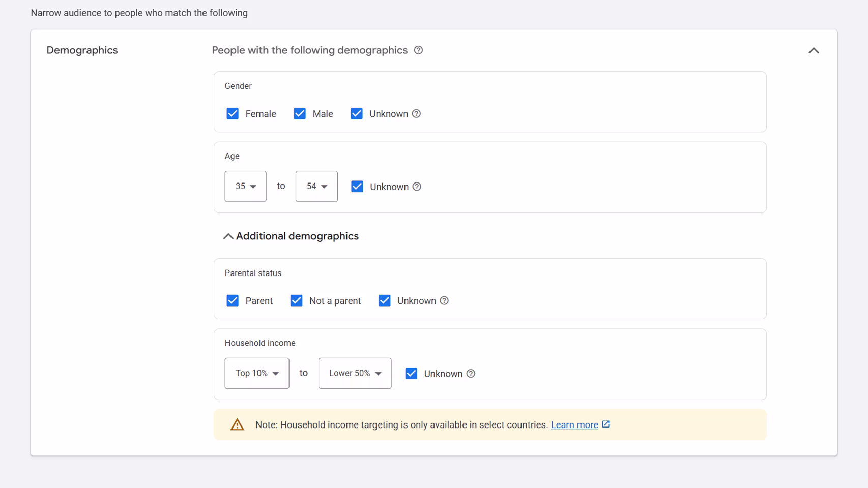
Task: Click the external link icon after Learn more
Action: (x=605, y=424)
